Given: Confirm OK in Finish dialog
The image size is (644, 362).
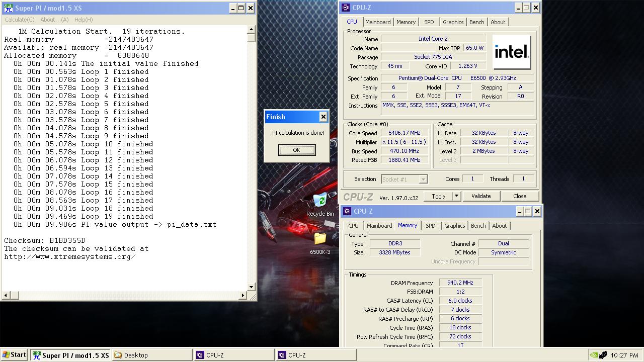Looking at the screenshot, I should [x=297, y=150].
